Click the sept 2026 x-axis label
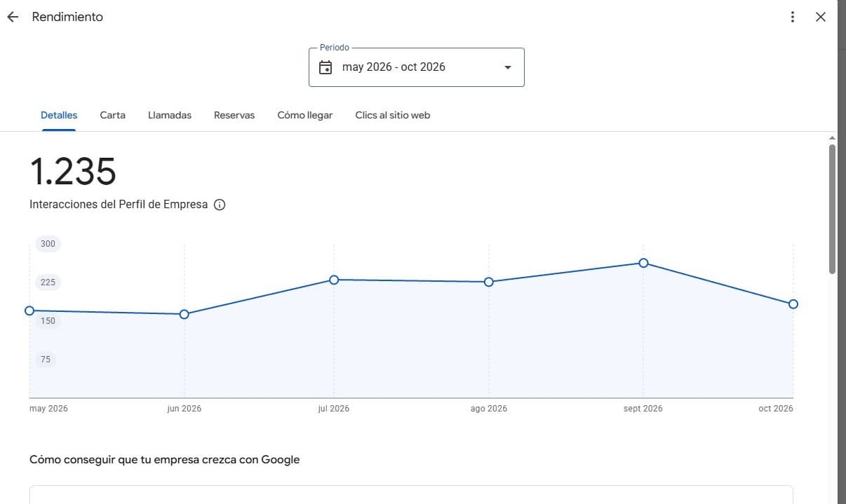Image resolution: width=846 pixels, height=504 pixels. tap(643, 409)
